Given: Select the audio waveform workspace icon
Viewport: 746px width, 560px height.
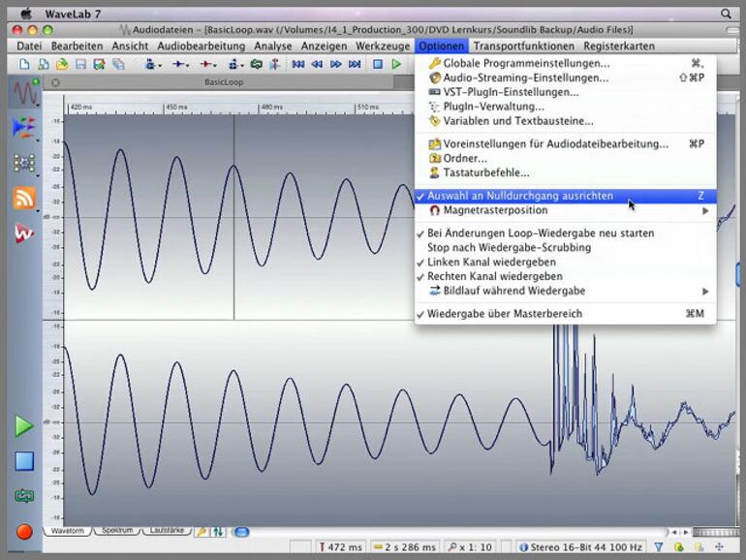Looking at the screenshot, I should click(24, 94).
